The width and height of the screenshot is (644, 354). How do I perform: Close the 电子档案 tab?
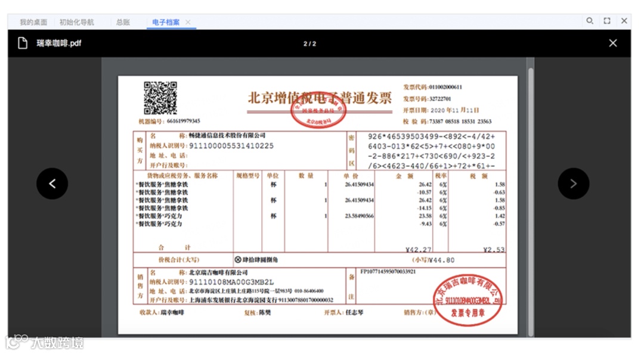point(188,22)
